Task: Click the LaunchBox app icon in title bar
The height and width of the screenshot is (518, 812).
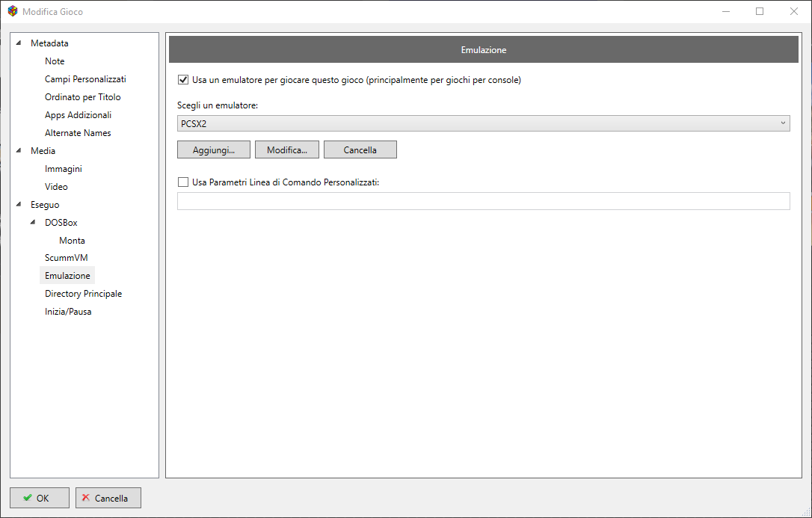Action: 13,11
